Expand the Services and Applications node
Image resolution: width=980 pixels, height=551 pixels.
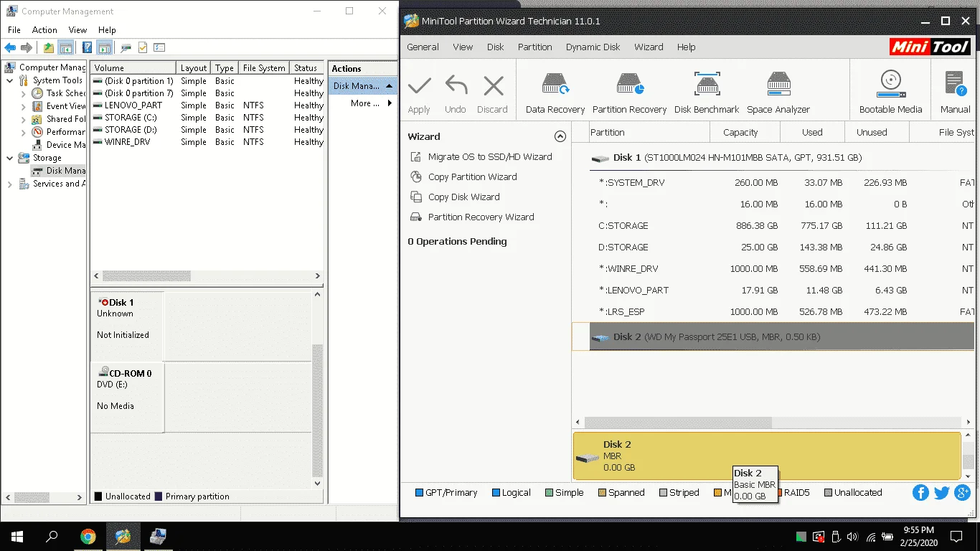10,184
